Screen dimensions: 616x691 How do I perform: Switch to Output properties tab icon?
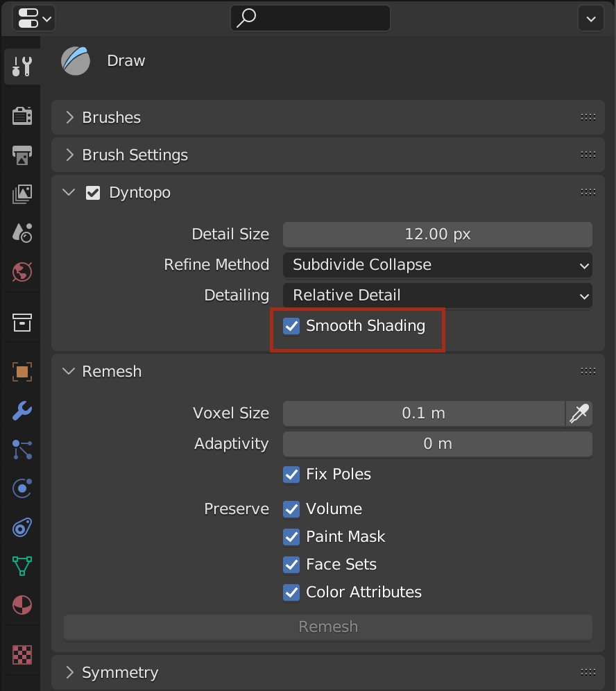coord(22,155)
